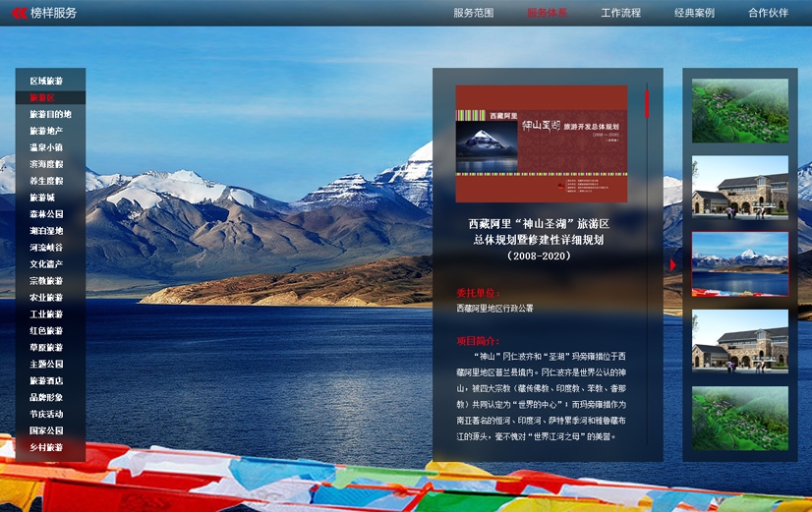Choose 温泉小镇 from the sidebar list
Image resolution: width=812 pixels, height=512 pixels.
coord(46,147)
